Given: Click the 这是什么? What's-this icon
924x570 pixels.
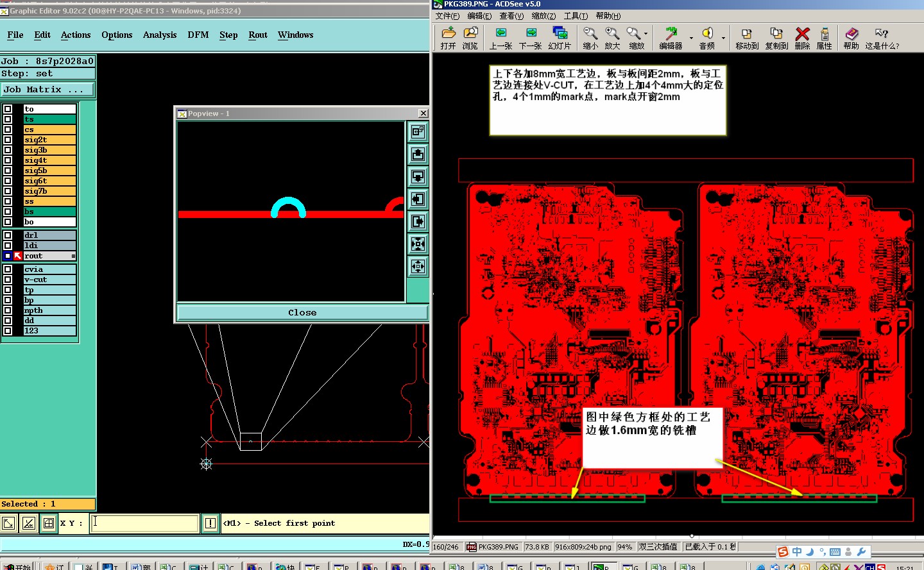Looking at the screenshot, I should coord(882,33).
